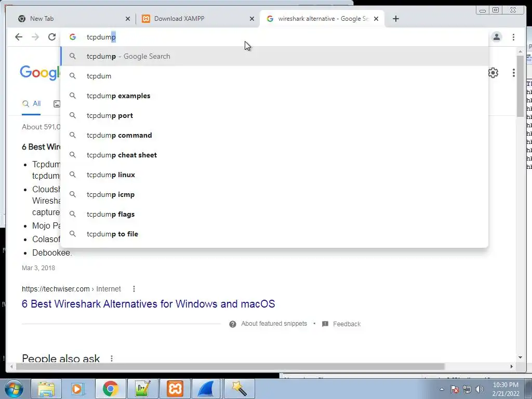Image resolution: width=532 pixels, height=399 pixels.
Task: Click the Mar 3, 2018 snippet date
Action: pos(38,268)
